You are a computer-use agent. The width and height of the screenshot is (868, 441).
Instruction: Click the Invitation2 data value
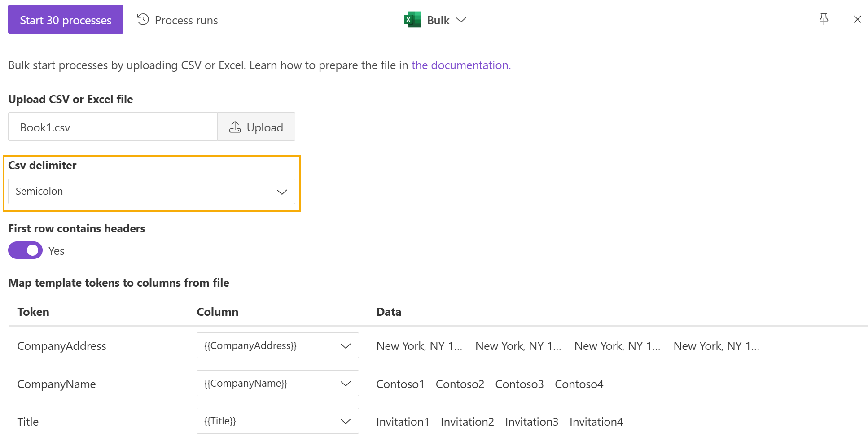[467, 422]
